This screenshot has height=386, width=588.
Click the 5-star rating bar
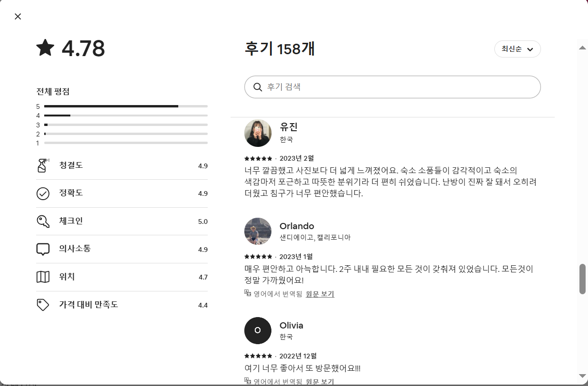tap(125, 106)
